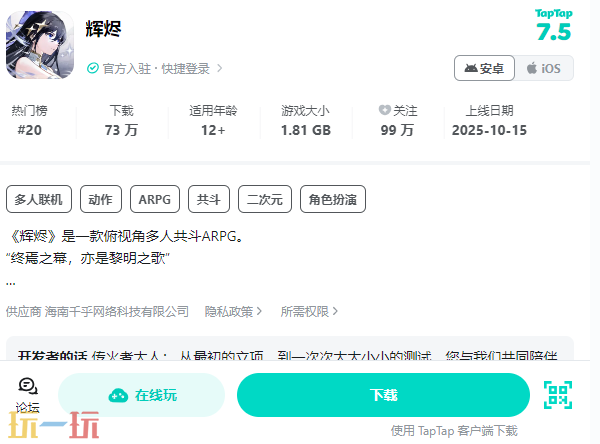Select the ARPG tag
600x444 pixels.
pos(155,199)
